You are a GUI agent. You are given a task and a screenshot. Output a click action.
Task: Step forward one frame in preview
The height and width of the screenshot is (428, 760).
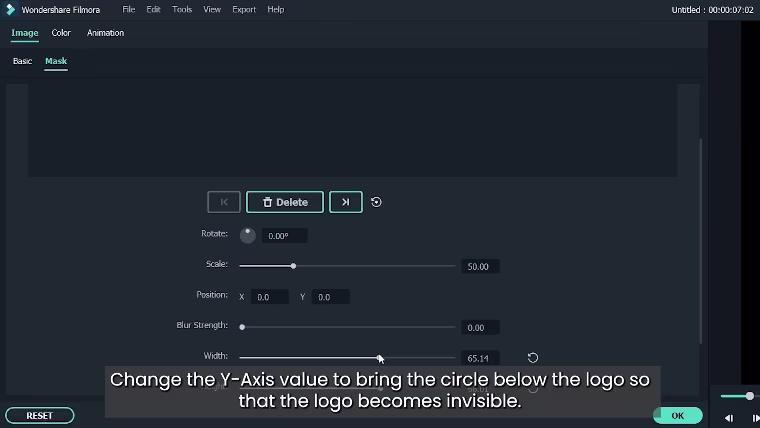tap(755, 418)
